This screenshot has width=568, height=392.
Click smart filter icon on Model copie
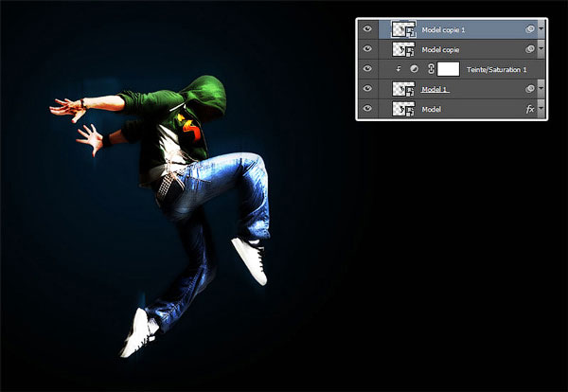coord(529,49)
